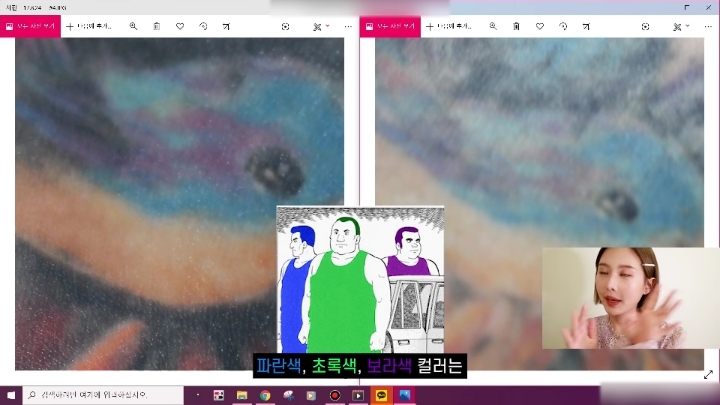This screenshot has height=405, width=720.
Task: Open the red record-button app on the taskbar
Action: pyautogui.click(x=335, y=395)
